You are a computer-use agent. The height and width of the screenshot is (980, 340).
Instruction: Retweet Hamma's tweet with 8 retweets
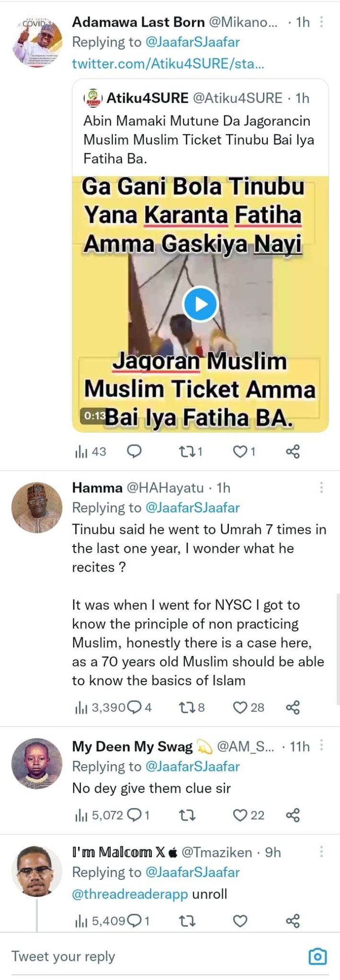click(x=185, y=707)
